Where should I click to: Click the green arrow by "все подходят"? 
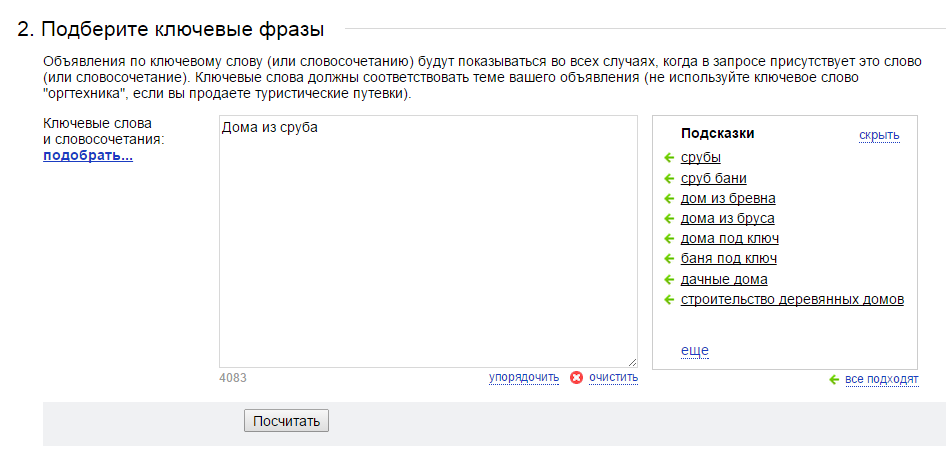pyautogui.click(x=834, y=379)
